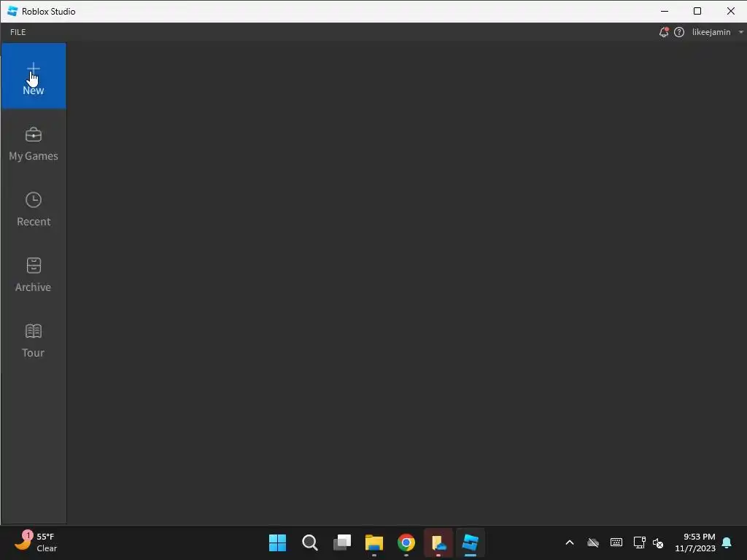
Task: Open Task View on taskbar
Action: click(342, 542)
